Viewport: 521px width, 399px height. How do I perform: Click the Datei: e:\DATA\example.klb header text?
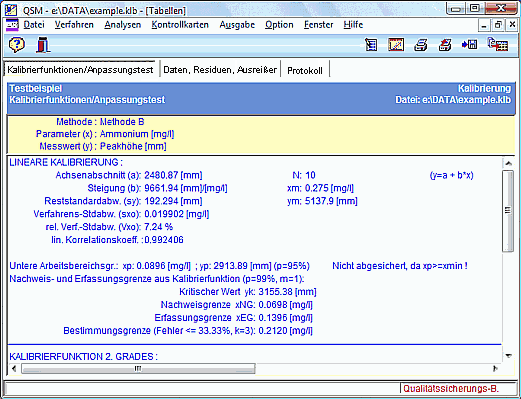click(453, 100)
